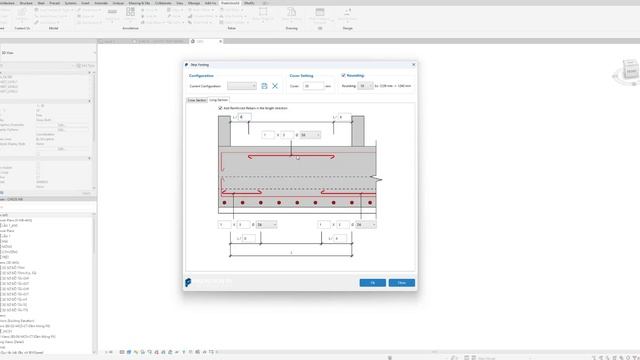Click the top rebar quantity field

coord(268,135)
